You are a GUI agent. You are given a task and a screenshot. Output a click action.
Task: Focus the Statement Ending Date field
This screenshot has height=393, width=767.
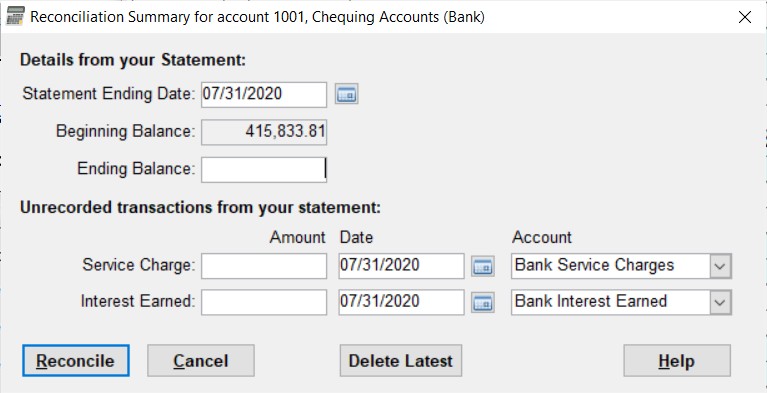(264, 94)
